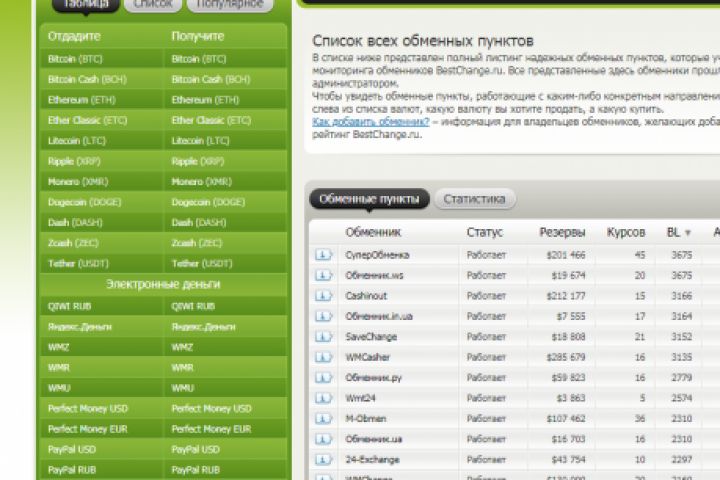Click info icon for 24-Exchange row
The image size is (720, 480).
click(323, 459)
